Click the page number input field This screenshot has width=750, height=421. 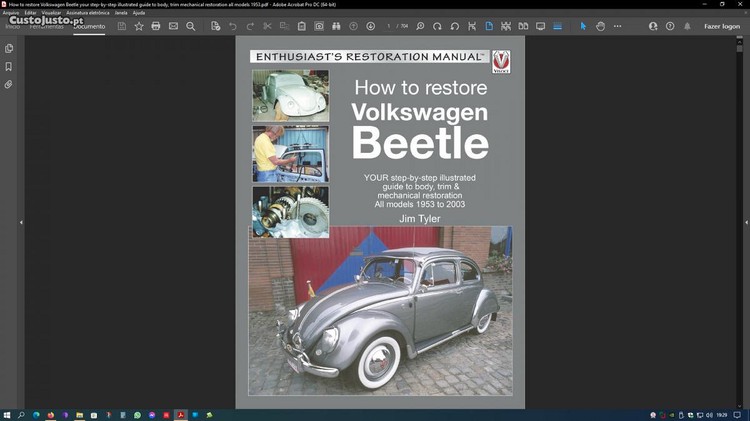pyautogui.click(x=390, y=26)
